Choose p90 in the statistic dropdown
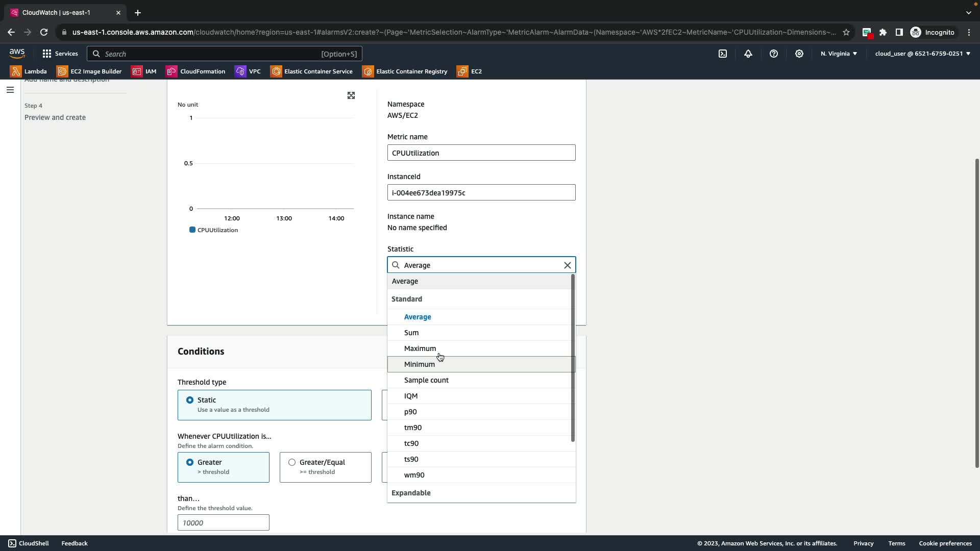The width and height of the screenshot is (980, 551). (410, 412)
